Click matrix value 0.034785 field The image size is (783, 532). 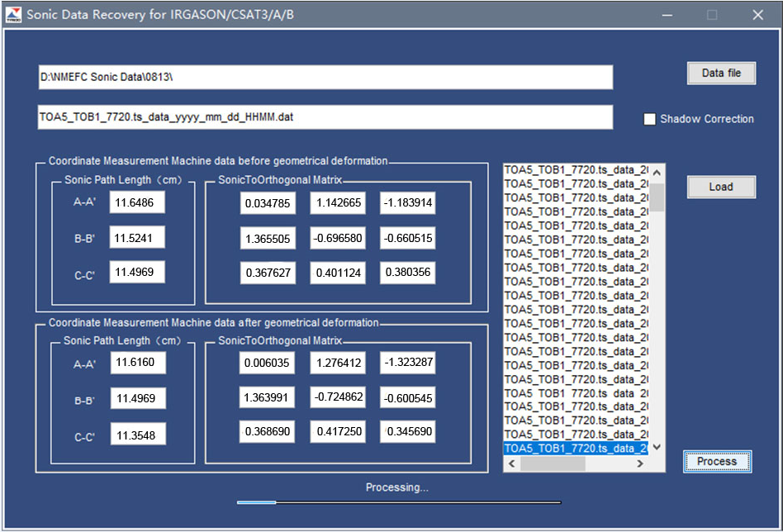pyautogui.click(x=267, y=203)
